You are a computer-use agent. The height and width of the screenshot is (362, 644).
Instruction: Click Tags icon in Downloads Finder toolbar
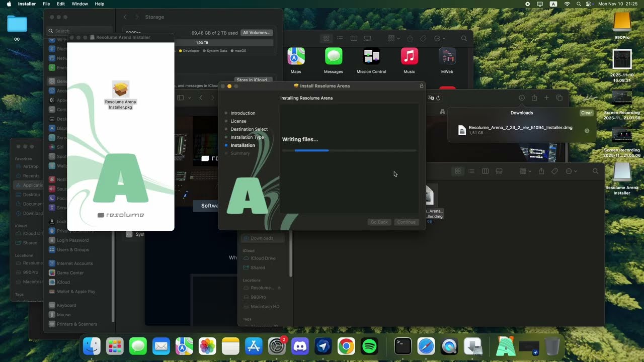[555, 171]
